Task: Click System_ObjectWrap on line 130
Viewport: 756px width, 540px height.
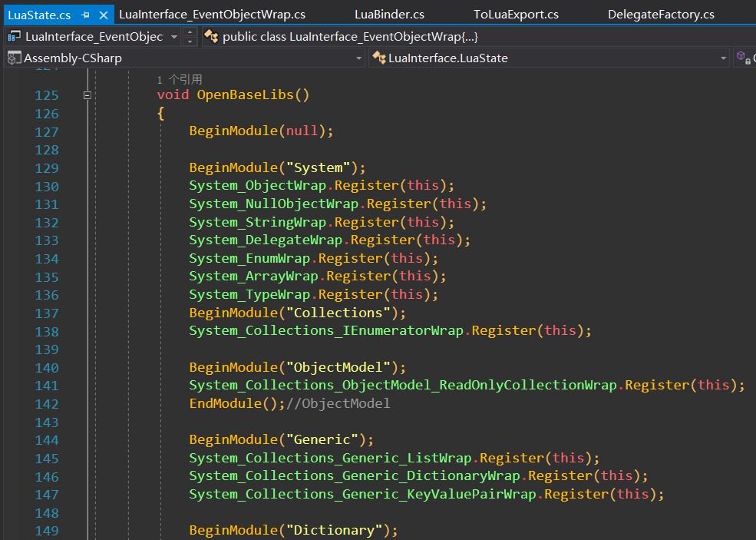Action: pyautogui.click(x=257, y=185)
